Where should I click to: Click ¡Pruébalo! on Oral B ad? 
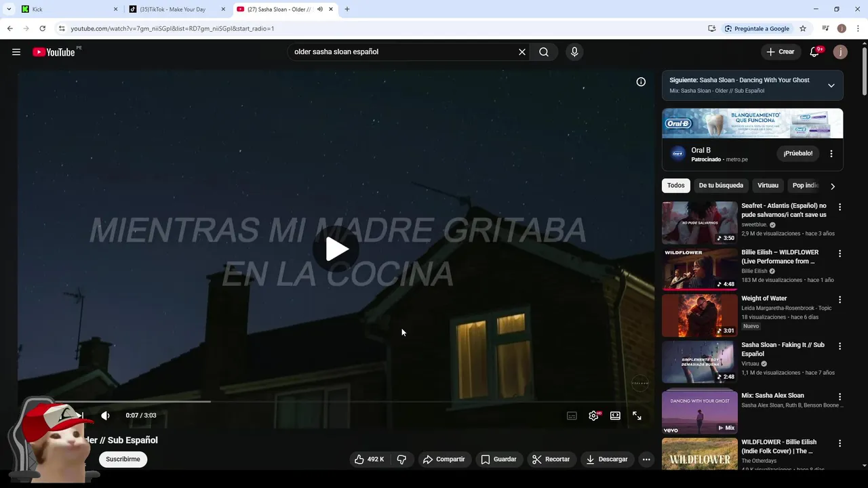pyautogui.click(x=797, y=154)
